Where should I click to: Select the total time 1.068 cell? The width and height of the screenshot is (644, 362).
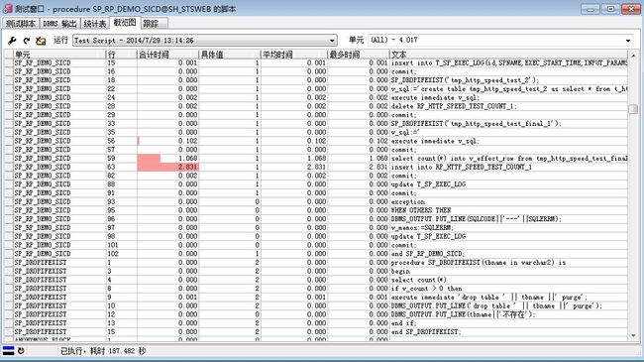168,159
